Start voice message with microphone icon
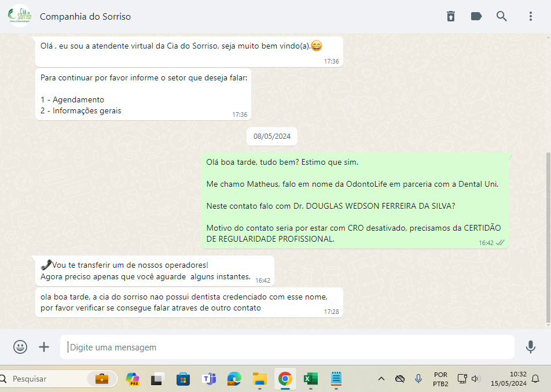551x392 pixels. [531, 347]
